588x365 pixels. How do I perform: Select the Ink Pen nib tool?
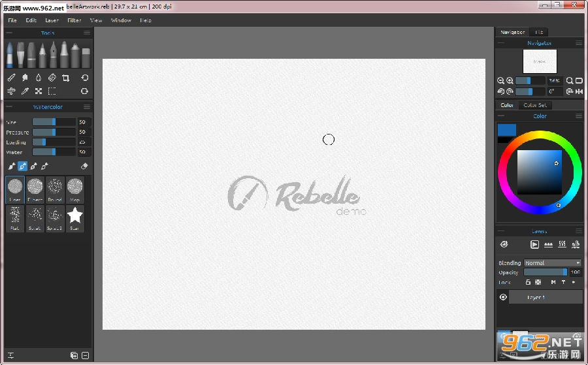[x=54, y=55]
